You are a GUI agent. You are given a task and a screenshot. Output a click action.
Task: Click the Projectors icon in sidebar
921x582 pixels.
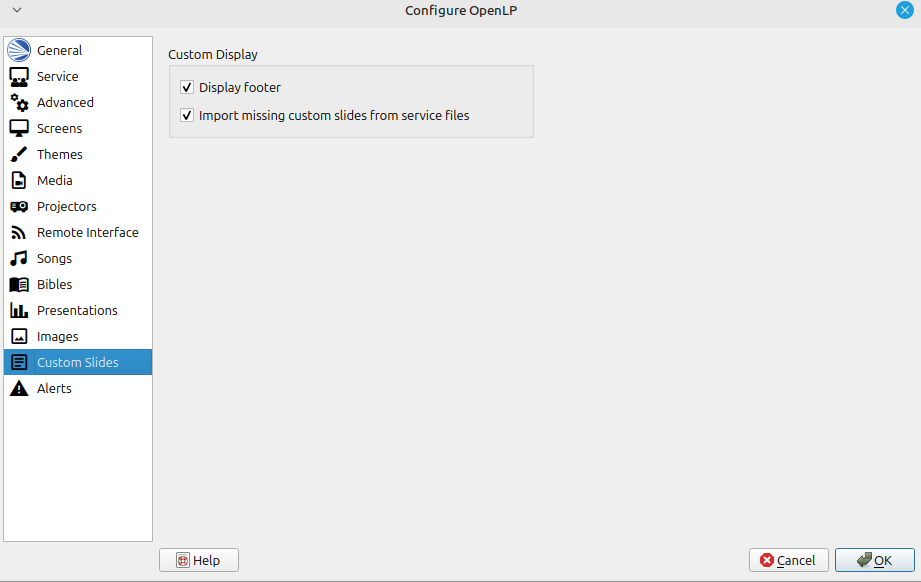pyautogui.click(x=19, y=207)
